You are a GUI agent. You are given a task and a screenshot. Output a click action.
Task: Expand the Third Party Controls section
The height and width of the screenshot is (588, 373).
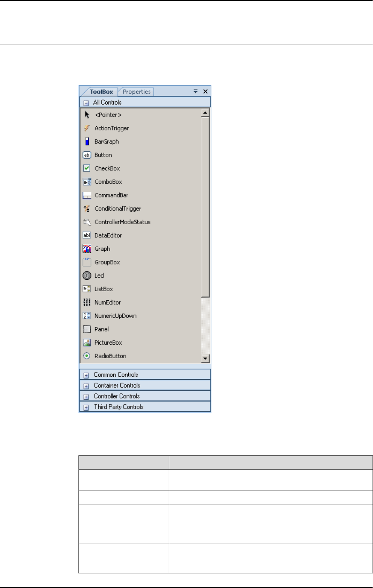tap(86, 407)
